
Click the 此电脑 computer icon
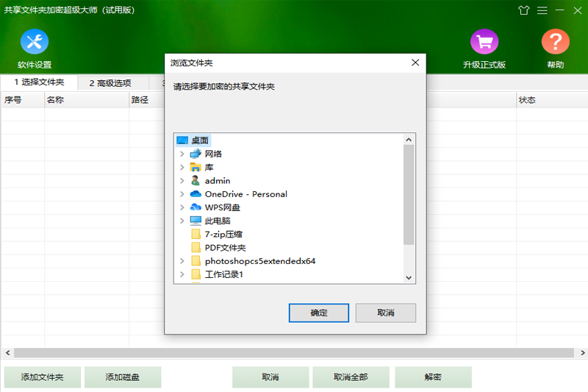pyautogui.click(x=196, y=221)
